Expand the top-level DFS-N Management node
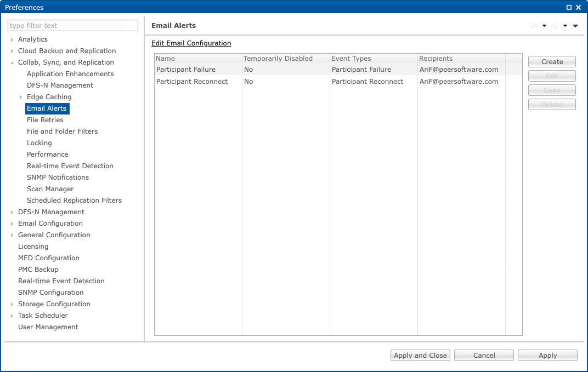 pos(12,212)
